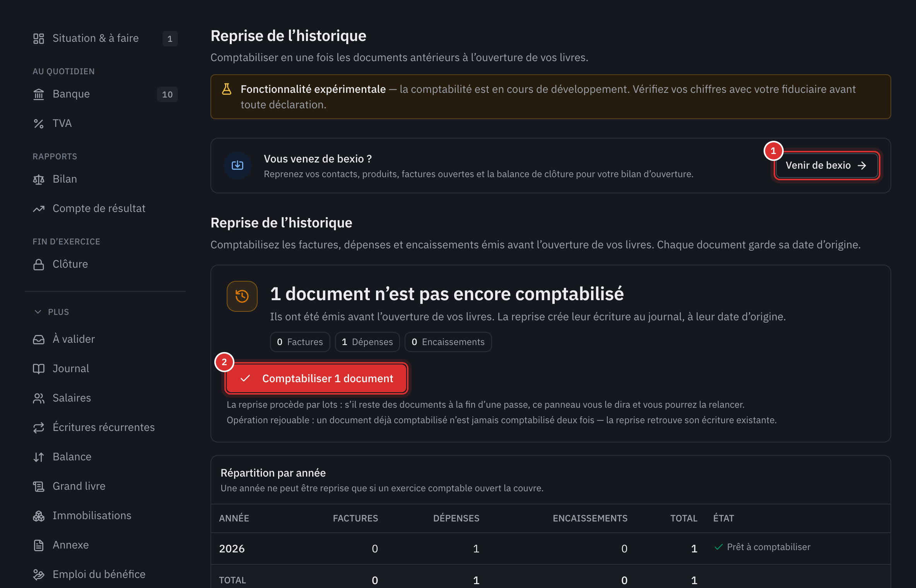Click the Venir de bexio button
Viewport: 916px width, 588px height.
click(x=827, y=166)
